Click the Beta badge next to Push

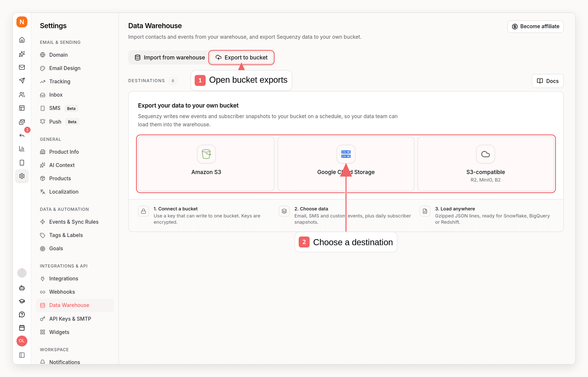[x=72, y=122]
